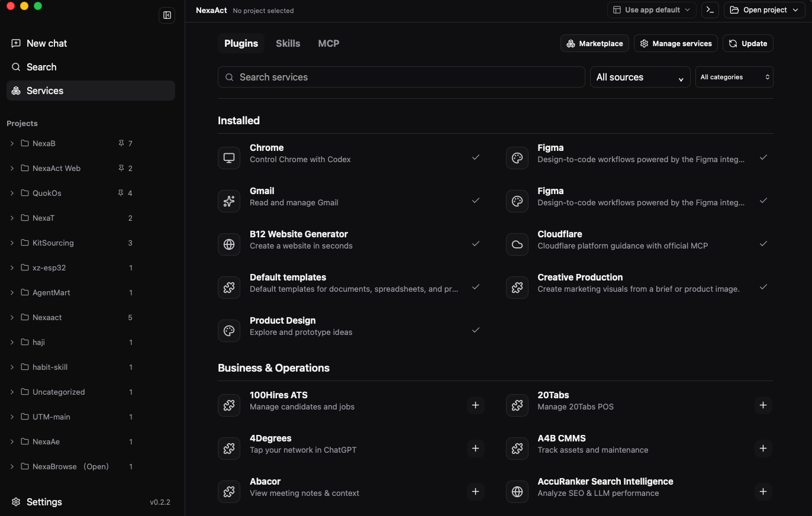Click the Creative Production puzzle icon
Viewport: 812px width, 516px height.
[x=517, y=288]
